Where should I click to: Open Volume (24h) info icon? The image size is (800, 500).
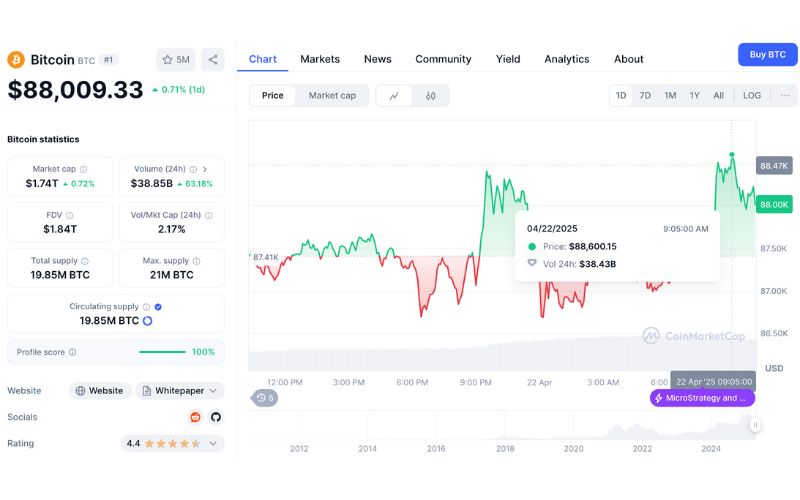pyautogui.click(x=193, y=169)
